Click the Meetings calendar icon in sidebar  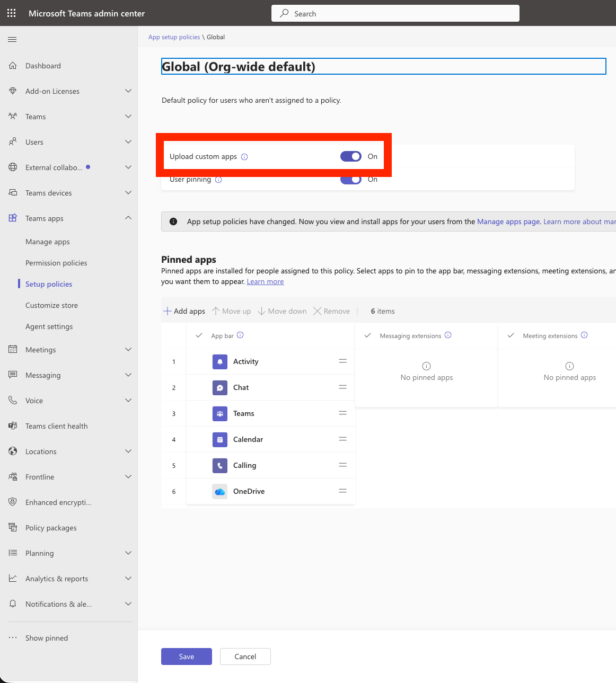(x=13, y=350)
